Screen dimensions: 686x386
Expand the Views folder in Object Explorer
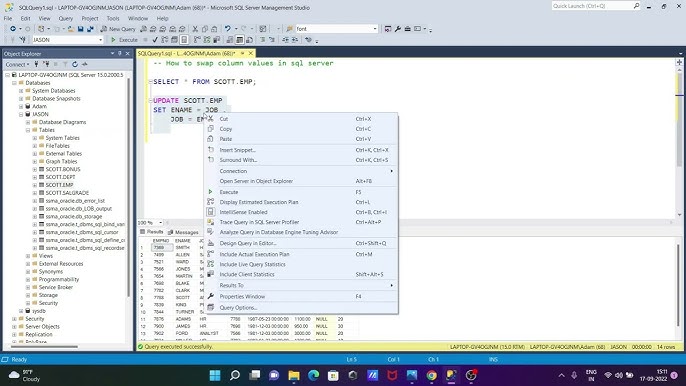click(28, 256)
